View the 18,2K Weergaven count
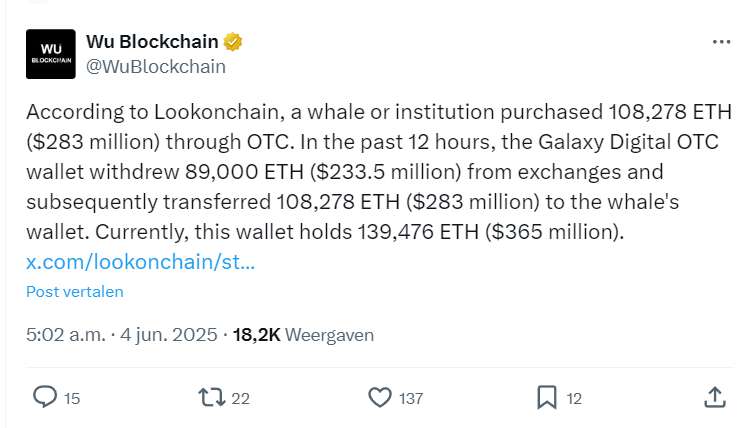The width and height of the screenshot is (752, 428). pos(303,334)
